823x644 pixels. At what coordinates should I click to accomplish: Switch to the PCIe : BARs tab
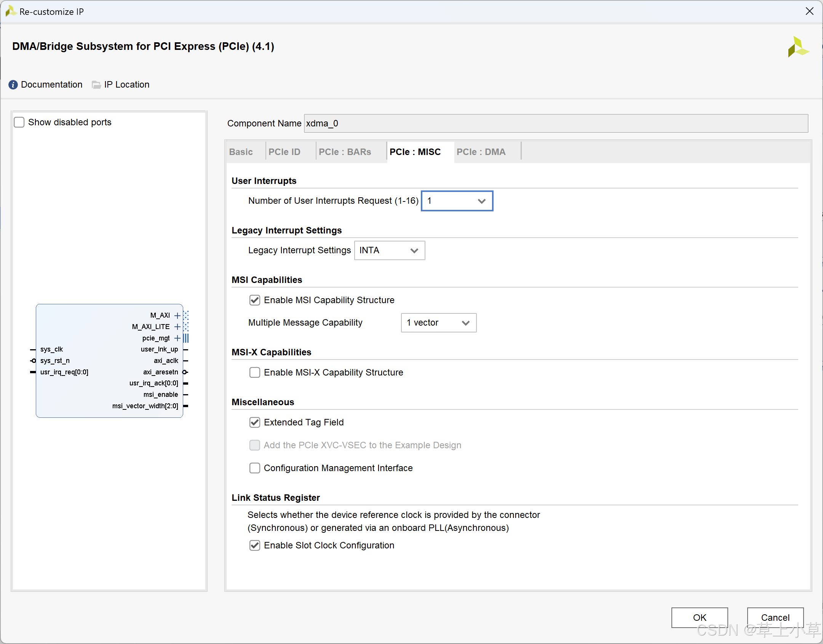345,152
